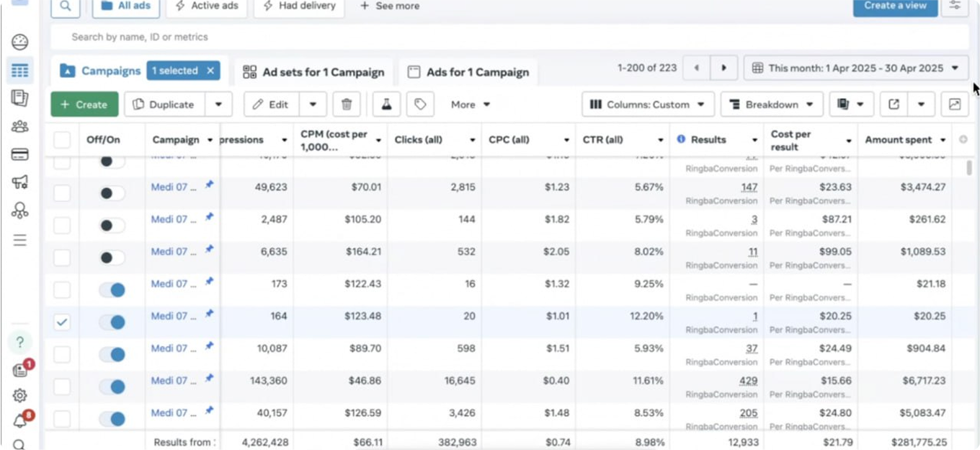Open the Ads for 1 Campaign tab
Image resolution: width=980 pixels, height=450 pixels.
[x=468, y=72]
